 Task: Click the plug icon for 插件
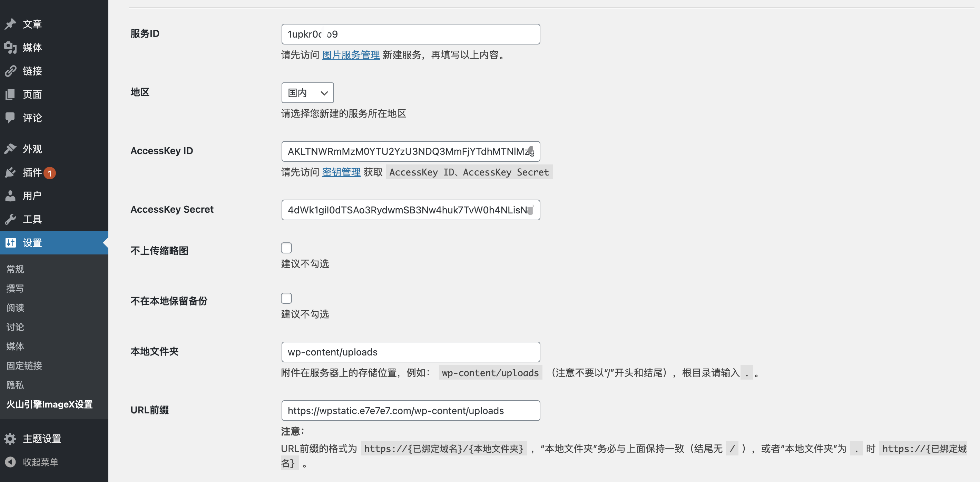pyautogui.click(x=10, y=172)
